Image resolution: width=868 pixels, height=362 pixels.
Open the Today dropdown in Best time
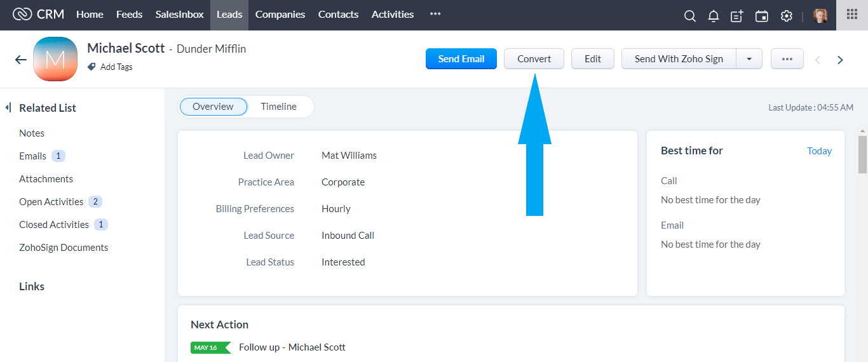tap(819, 151)
